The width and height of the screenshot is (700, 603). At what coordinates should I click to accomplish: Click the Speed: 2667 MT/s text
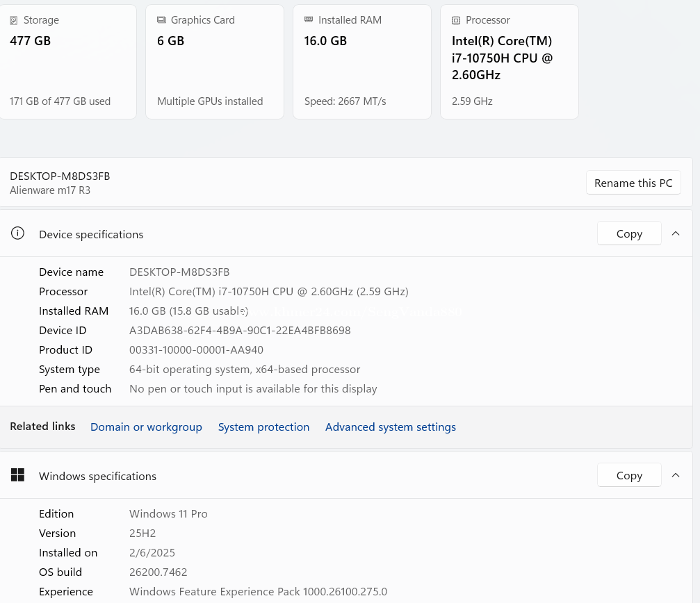click(x=345, y=101)
